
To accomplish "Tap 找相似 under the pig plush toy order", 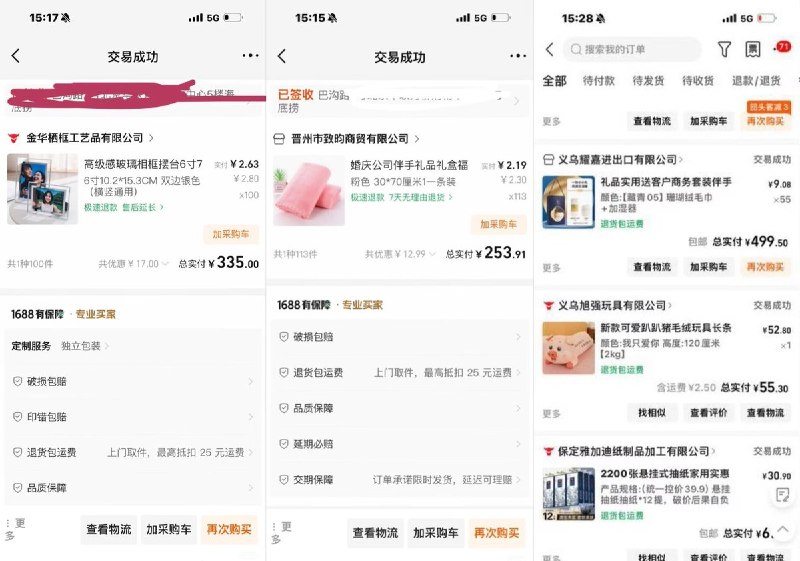I will click(x=652, y=413).
